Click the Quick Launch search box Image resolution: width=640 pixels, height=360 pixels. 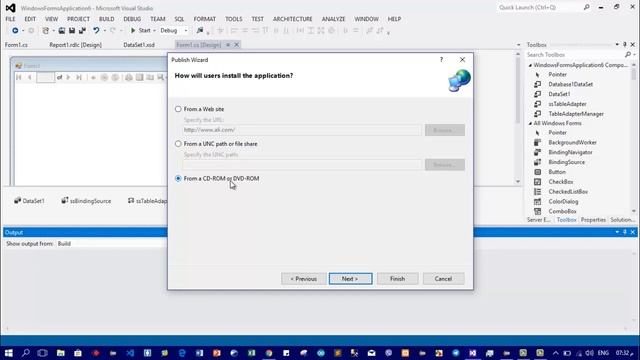point(540,7)
